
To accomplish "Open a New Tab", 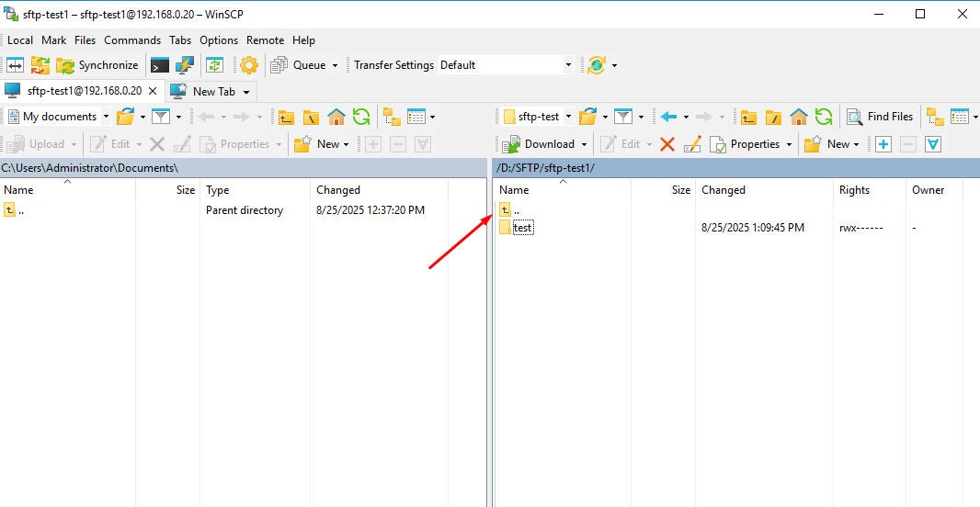I will click(x=205, y=91).
